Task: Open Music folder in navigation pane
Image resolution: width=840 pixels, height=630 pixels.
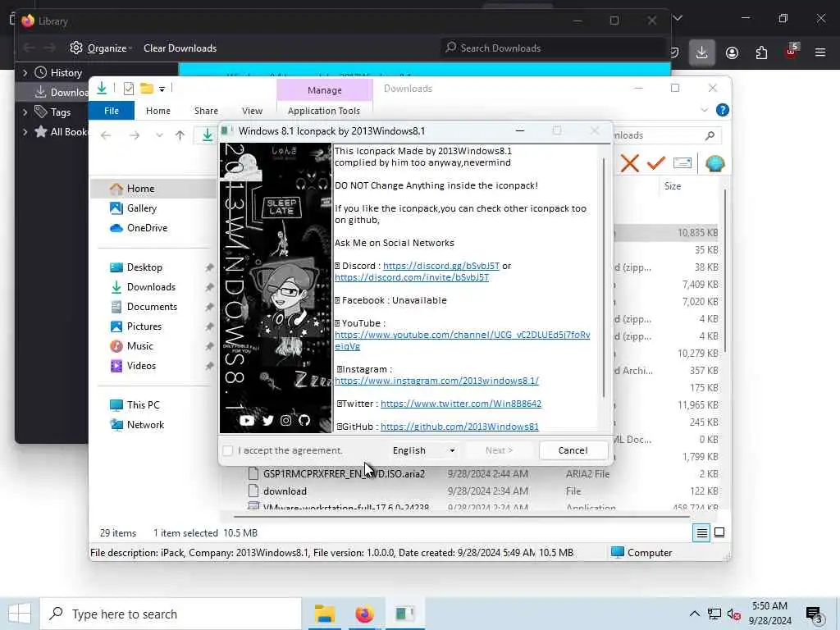Action: (x=139, y=346)
